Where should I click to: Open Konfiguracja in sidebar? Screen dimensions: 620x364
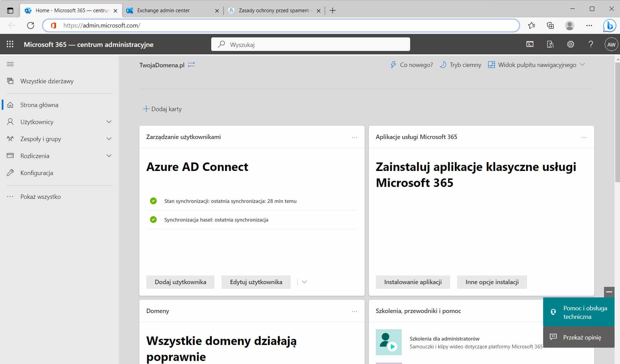pos(36,173)
